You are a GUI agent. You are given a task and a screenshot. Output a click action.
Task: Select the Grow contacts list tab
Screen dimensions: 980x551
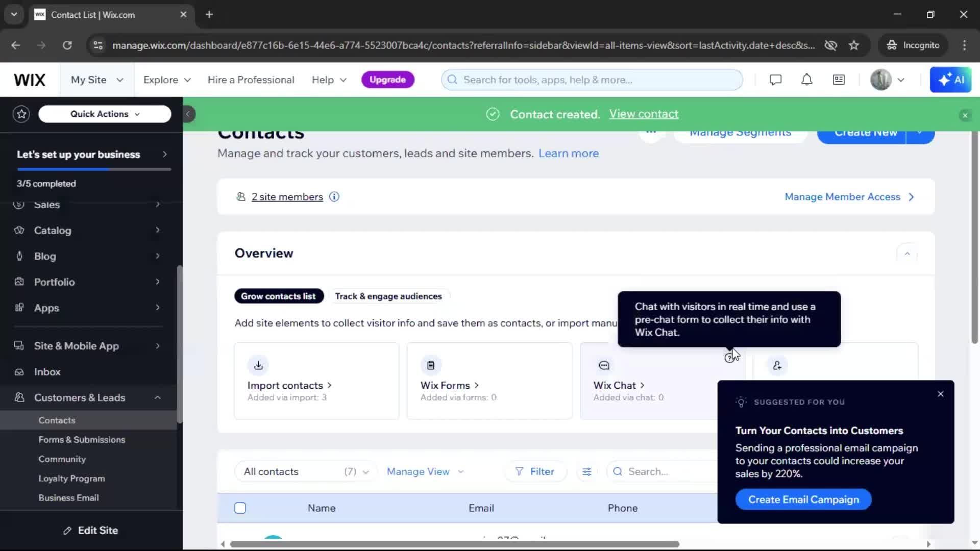click(x=279, y=296)
